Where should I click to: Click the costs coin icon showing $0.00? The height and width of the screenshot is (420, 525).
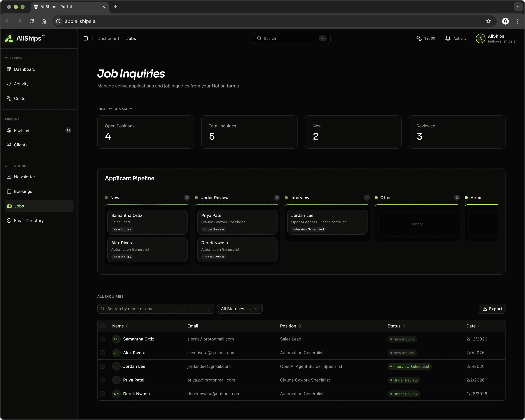click(419, 39)
